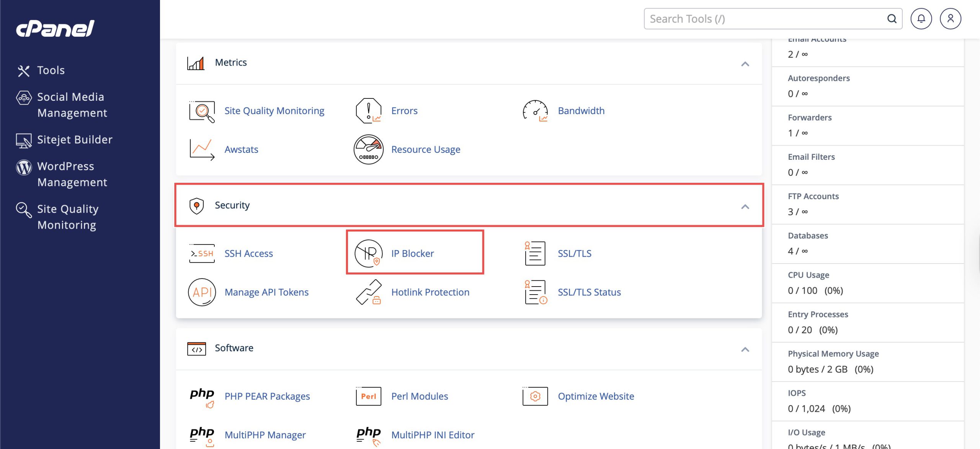Open Tools in the sidebar
980x449 pixels.
tap(51, 70)
